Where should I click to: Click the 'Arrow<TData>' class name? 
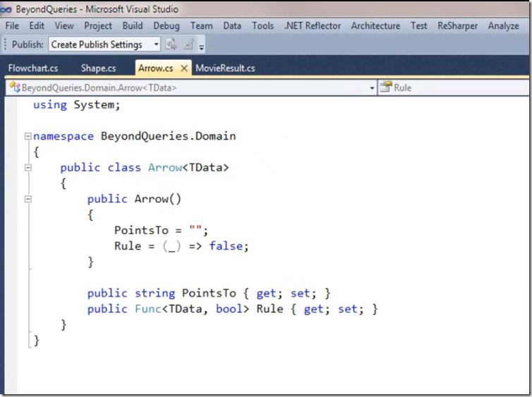(188, 168)
